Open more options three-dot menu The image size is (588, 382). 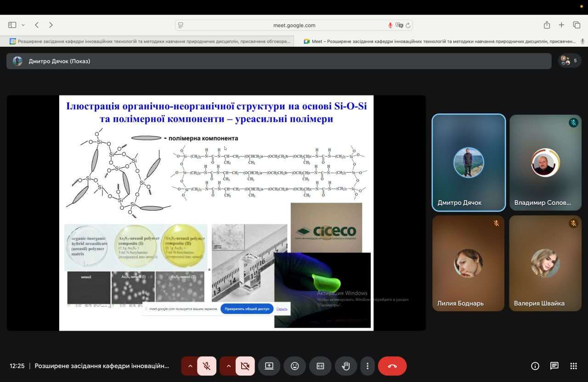coord(367,366)
